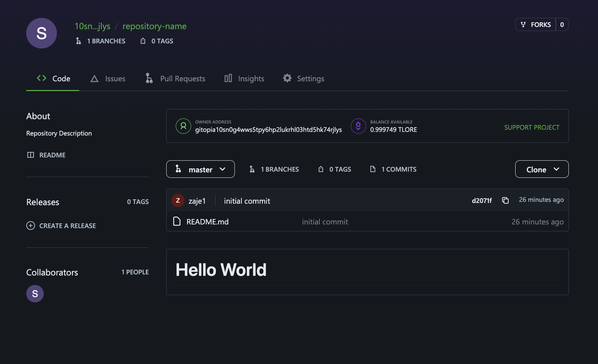
Task: Click the 10sn...jlys owner link
Action: pyautogui.click(x=92, y=26)
